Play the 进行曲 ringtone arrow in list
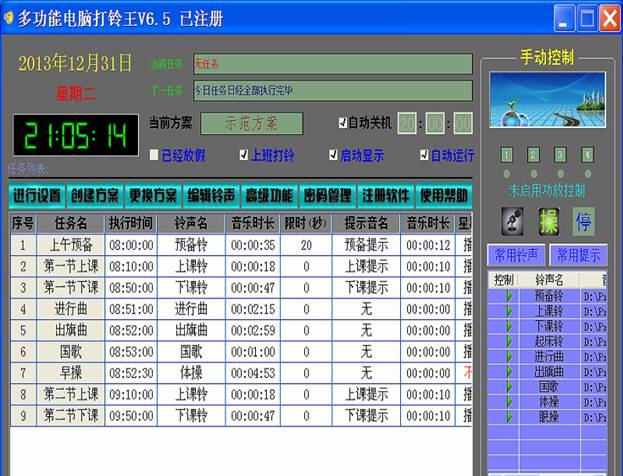The image size is (623, 476). (x=509, y=356)
